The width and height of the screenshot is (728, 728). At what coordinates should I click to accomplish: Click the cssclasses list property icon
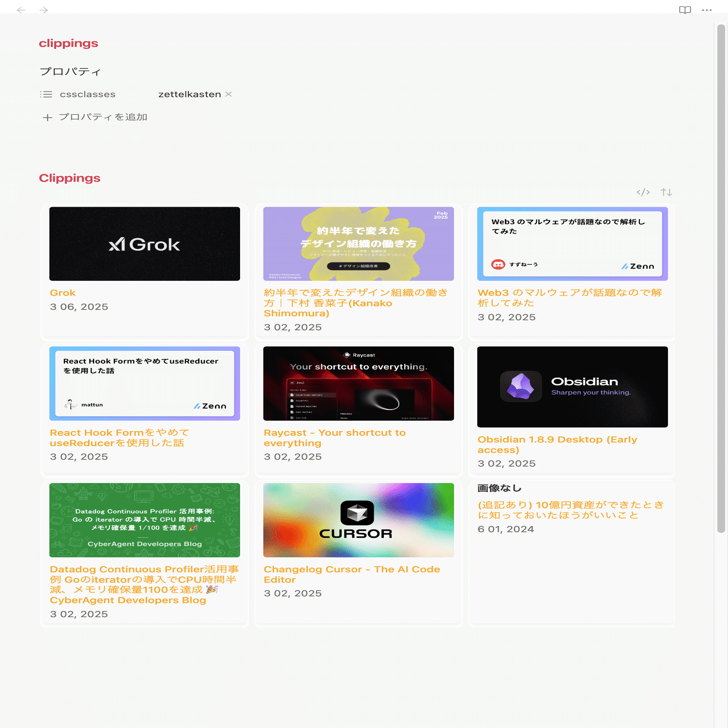pyautogui.click(x=46, y=94)
